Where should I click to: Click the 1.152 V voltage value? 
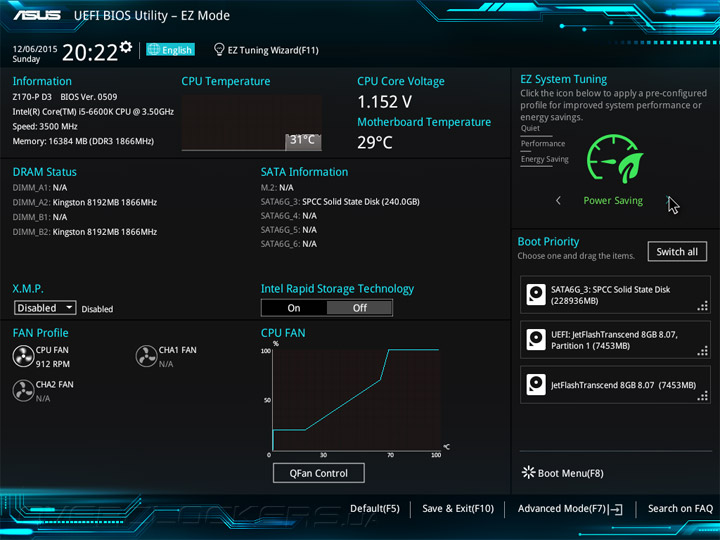point(384,102)
